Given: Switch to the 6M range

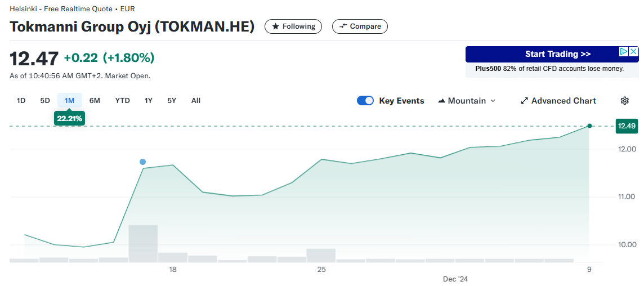Looking at the screenshot, I should pyautogui.click(x=95, y=101).
